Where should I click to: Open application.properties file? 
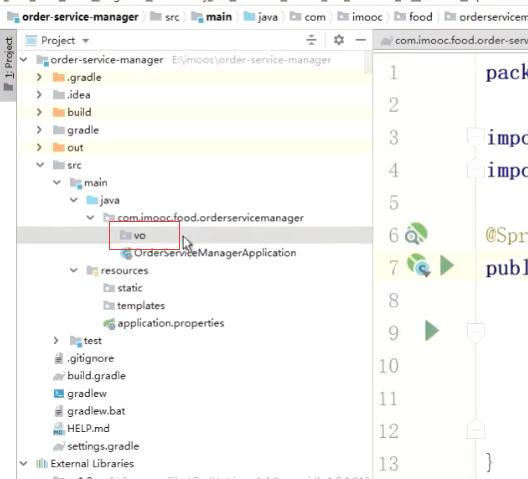point(171,323)
